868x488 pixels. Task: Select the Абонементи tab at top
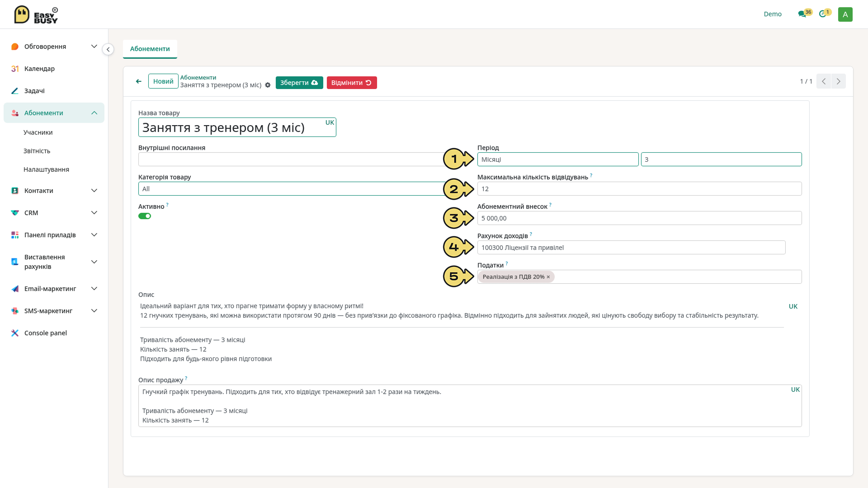pos(150,49)
